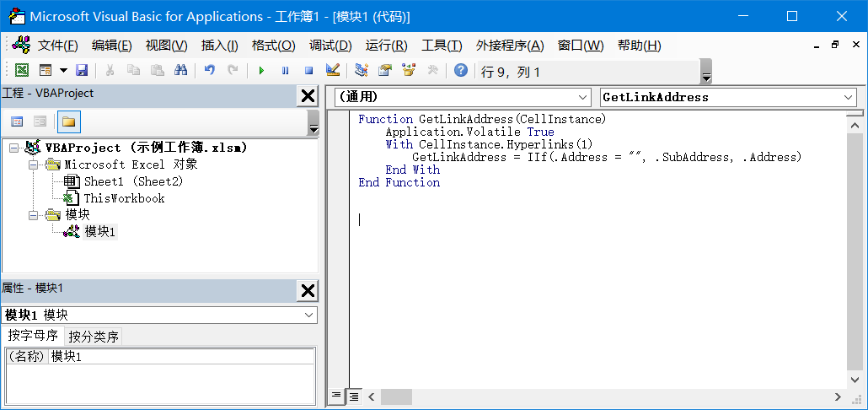Switch to 按字母序 tab
The image size is (868, 410).
(x=33, y=336)
